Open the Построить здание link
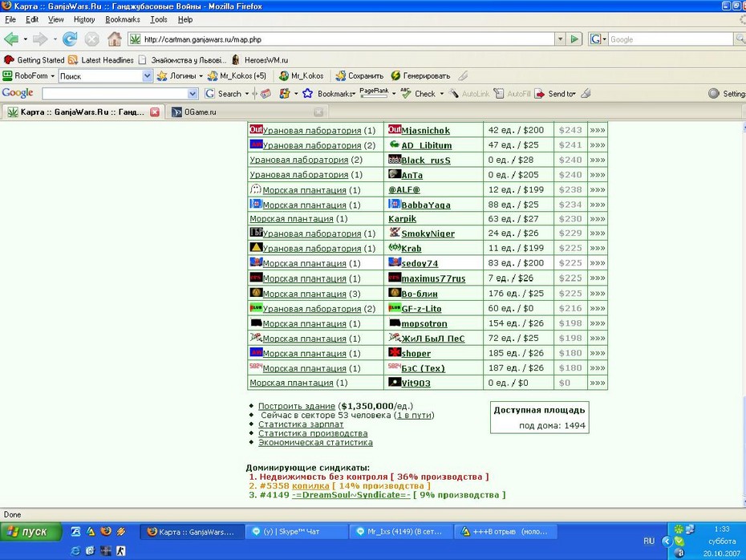Screen dimensions: 746x560 pyautogui.click(x=297, y=406)
